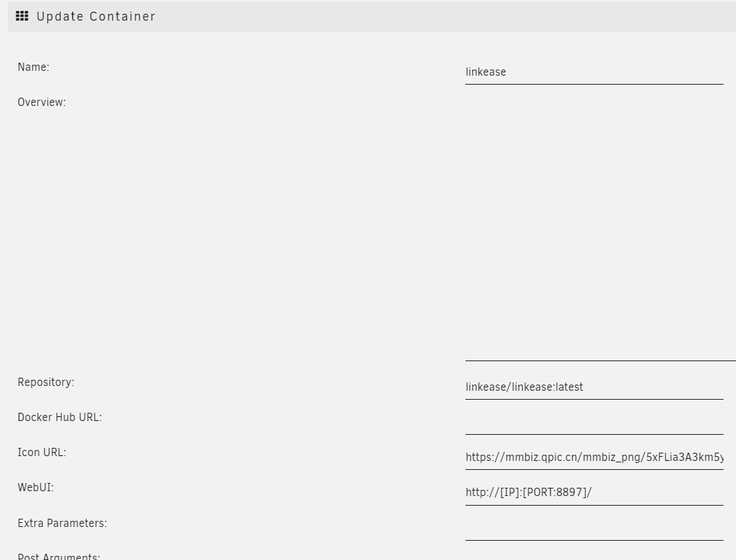Image resolution: width=736 pixels, height=560 pixels.
Task: Edit the Icon URL field with mmbiz.qpic.cn link
Action: [594, 457]
